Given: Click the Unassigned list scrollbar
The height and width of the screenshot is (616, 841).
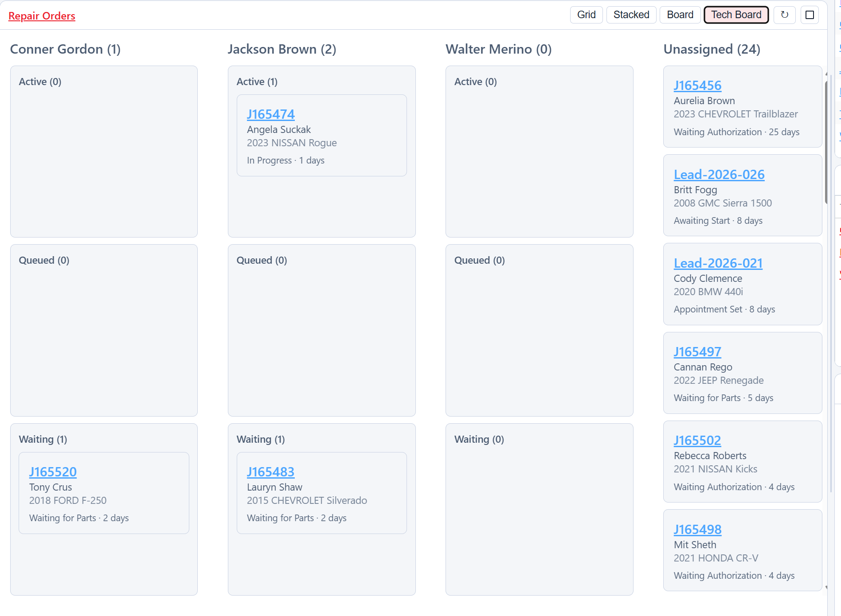Looking at the screenshot, I should (x=826, y=142).
